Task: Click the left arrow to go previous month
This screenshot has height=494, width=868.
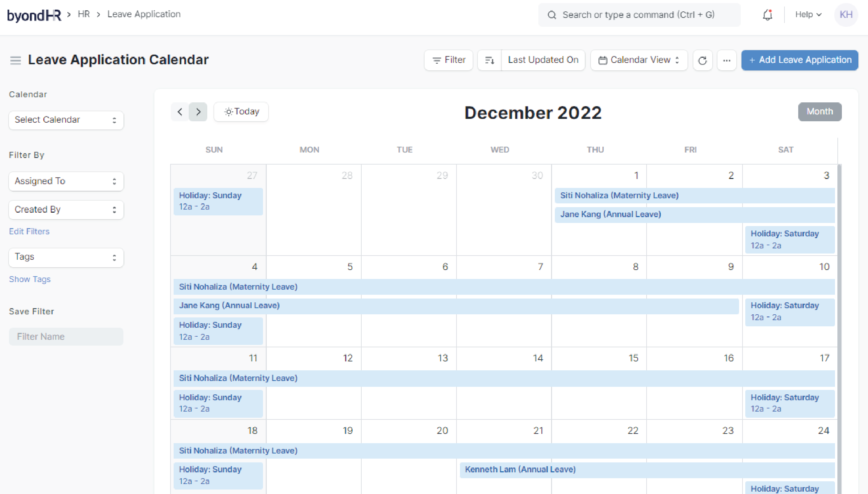Action: pyautogui.click(x=179, y=111)
